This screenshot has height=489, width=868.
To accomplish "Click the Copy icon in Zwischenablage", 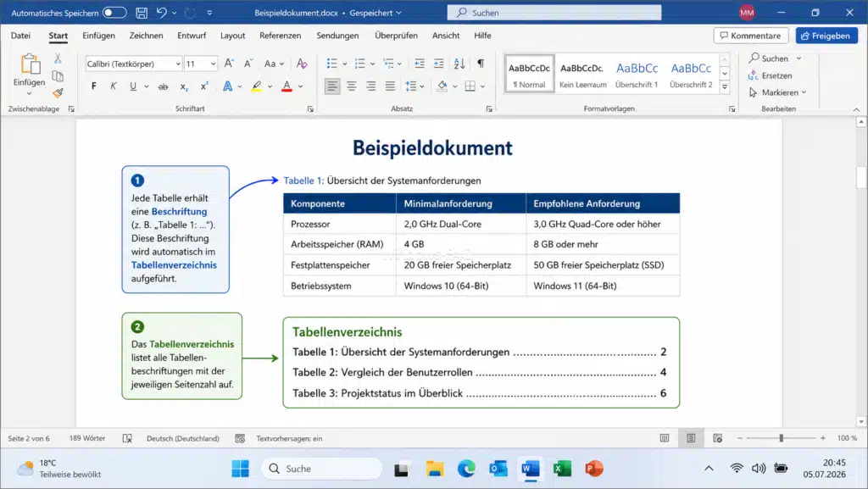I will click(58, 75).
